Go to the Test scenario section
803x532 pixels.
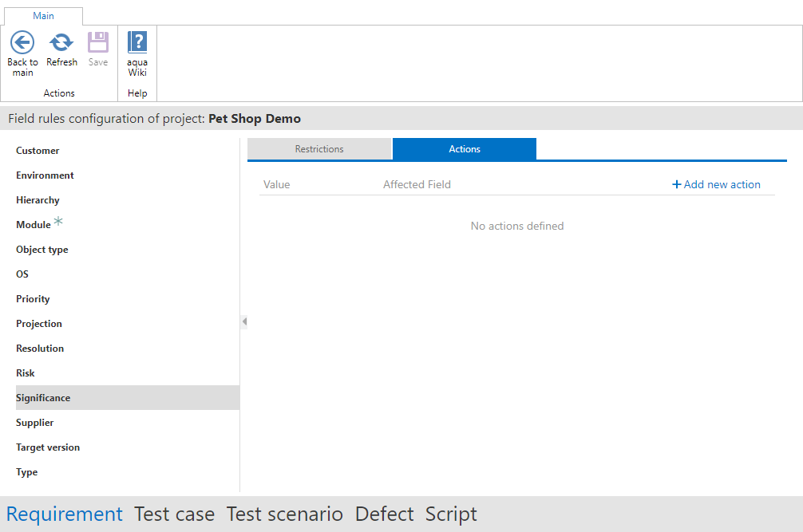284,514
